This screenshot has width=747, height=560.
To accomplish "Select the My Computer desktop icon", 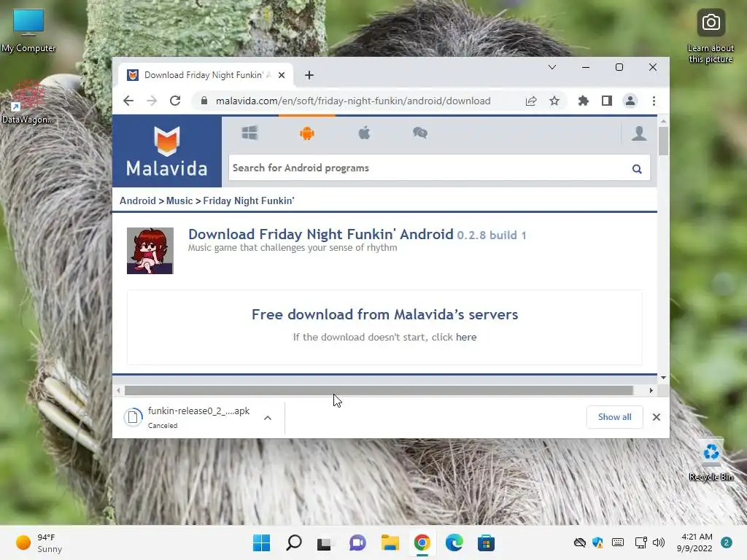I will tap(28, 30).
